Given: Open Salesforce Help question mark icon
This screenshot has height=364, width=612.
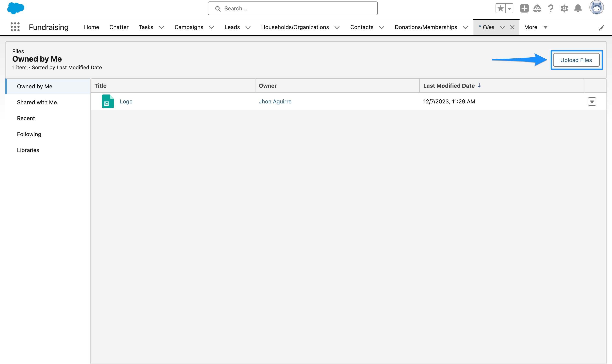Looking at the screenshot, I should pos(550,8).
